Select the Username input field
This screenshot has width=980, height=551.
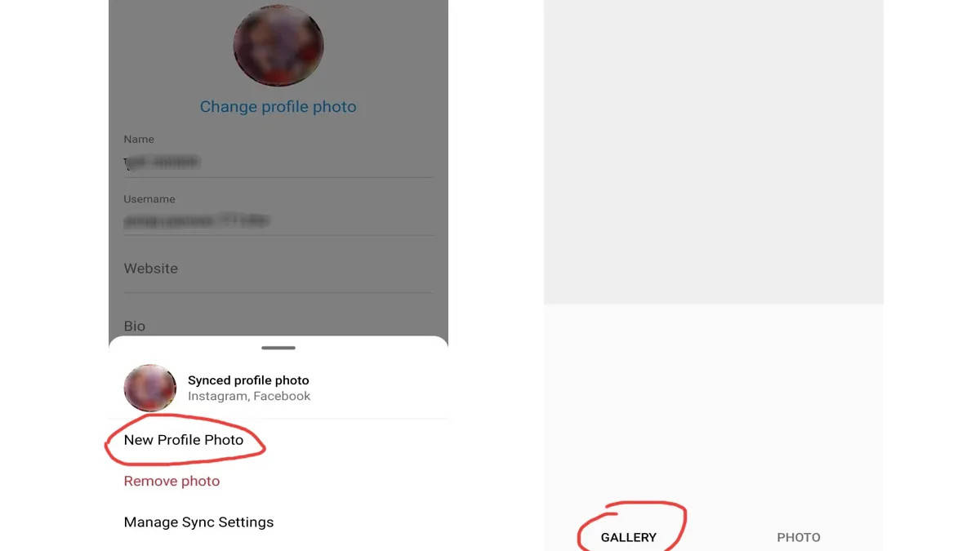[278, 221]
